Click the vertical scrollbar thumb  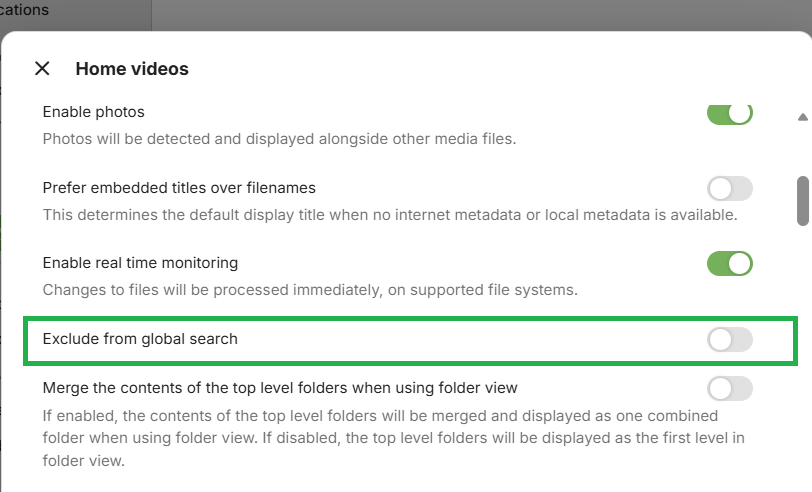pos(802,200)
